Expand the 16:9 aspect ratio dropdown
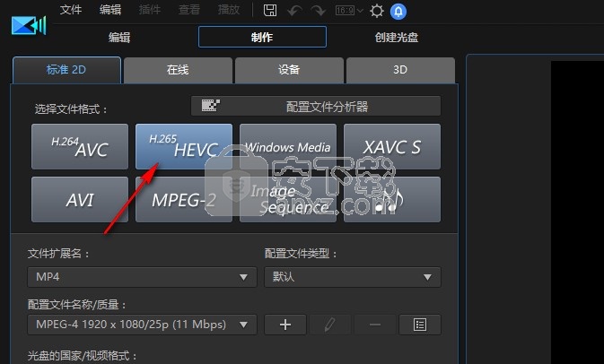The height and width of the screenshot is (364, 604). (x=348, y=11)
